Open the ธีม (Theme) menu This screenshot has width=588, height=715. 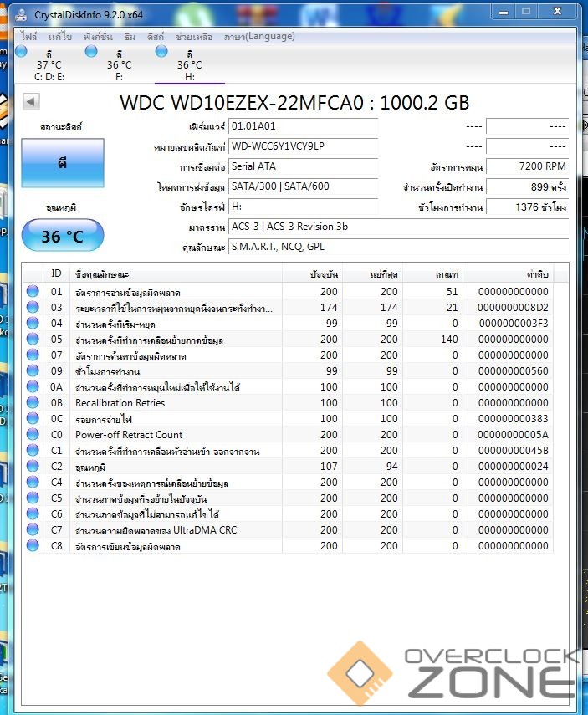[x=130, y=37]
